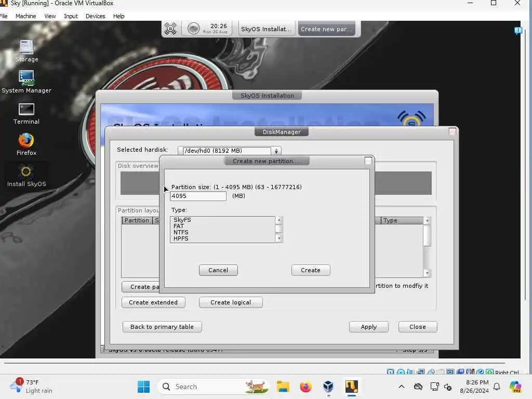Launch Firefox from the SkyOS desktop
The width and height of the screenshot is (532, 399).
point(26,144)
